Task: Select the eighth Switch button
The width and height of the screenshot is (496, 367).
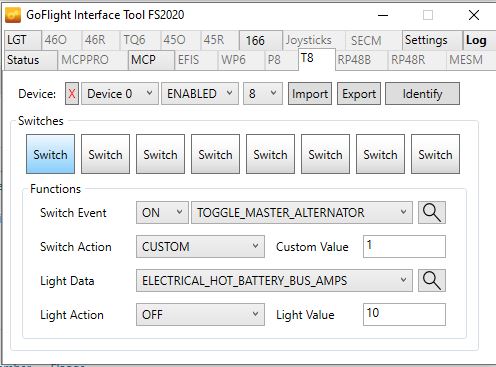Action: point(435,154)
